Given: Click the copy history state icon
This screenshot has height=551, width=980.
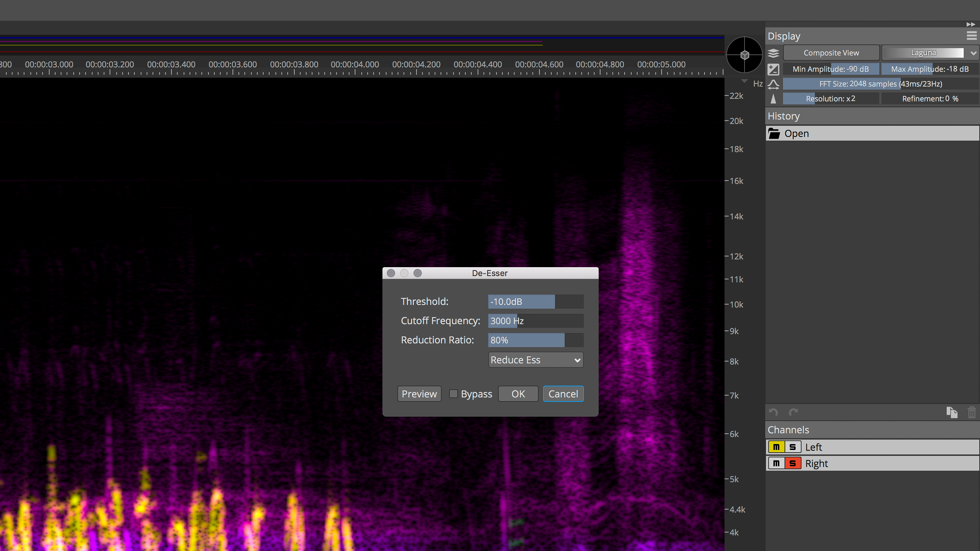Looking at the screenshot, I should tap(951, 412).
